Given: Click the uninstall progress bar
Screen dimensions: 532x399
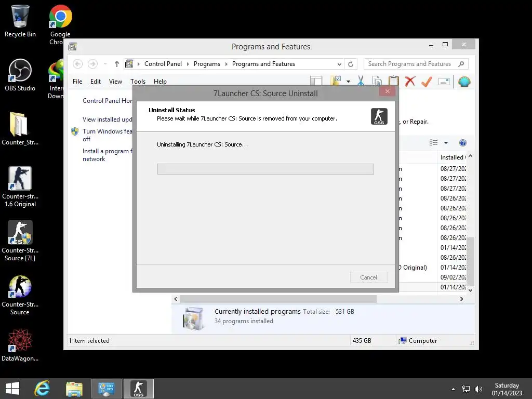Looking at the screenshot, I should [x=265, y=169].
